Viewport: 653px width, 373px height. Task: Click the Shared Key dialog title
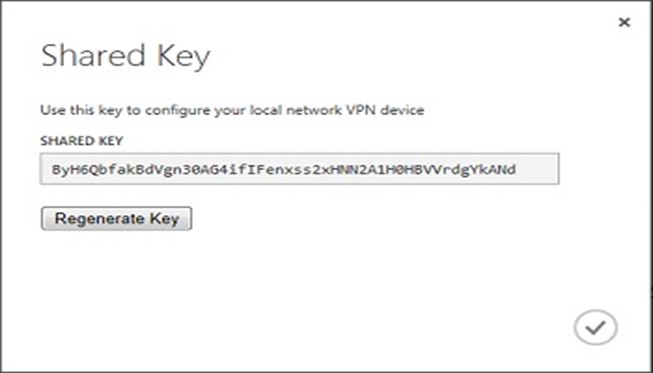[126, 55]
